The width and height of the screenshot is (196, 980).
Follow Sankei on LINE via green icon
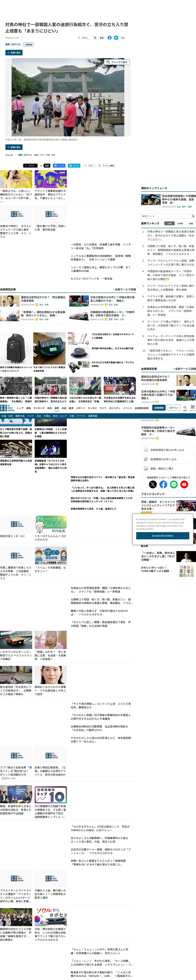[174, 484]
